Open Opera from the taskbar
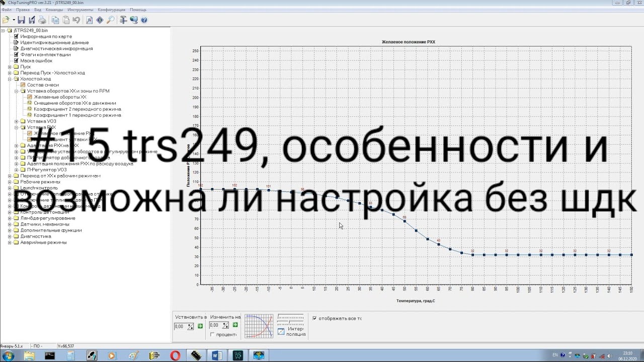Image resolution: width=644 pixels, height=362 pixels. click(x=175, y=355)
